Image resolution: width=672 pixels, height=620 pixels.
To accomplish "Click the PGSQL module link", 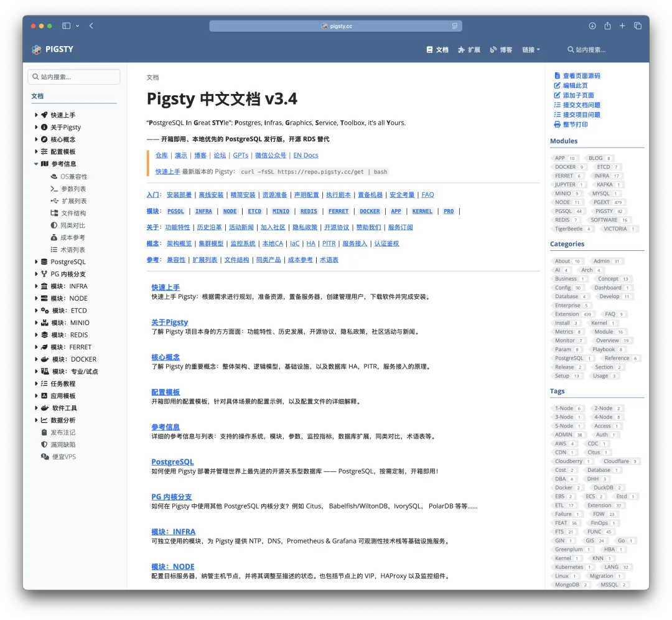I will coord(175,212).
